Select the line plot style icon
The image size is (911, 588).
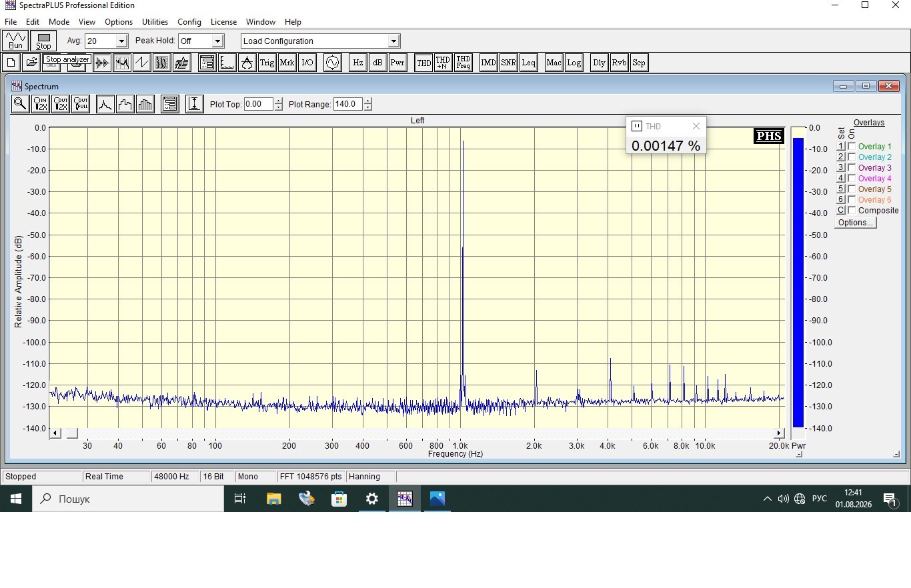click(x=105, y=104)
